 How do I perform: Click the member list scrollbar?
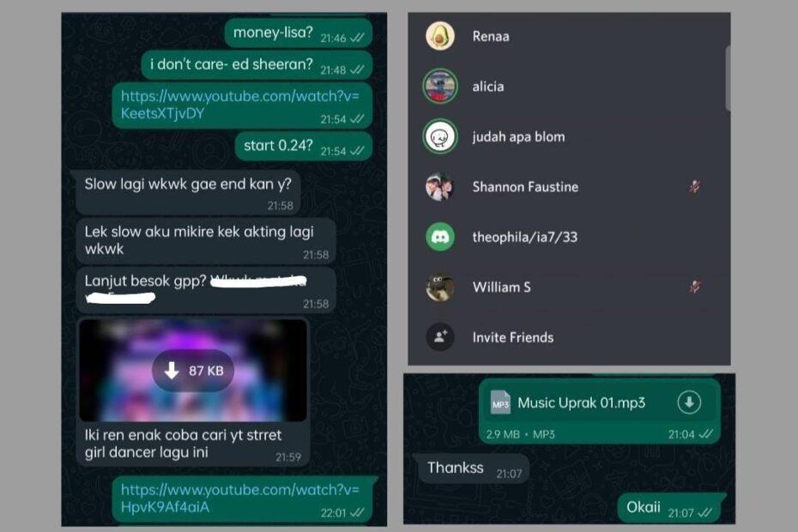tap(728, 78)
